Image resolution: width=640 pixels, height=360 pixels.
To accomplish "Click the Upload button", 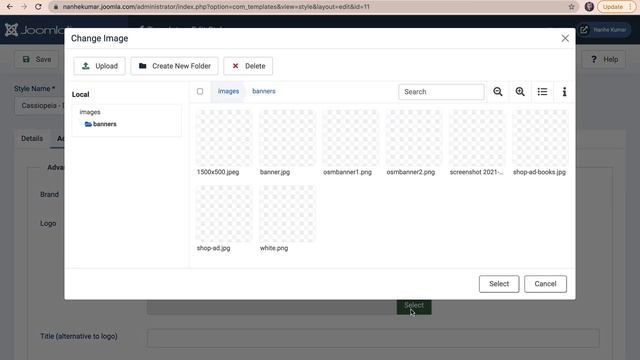I will point(100,66).
